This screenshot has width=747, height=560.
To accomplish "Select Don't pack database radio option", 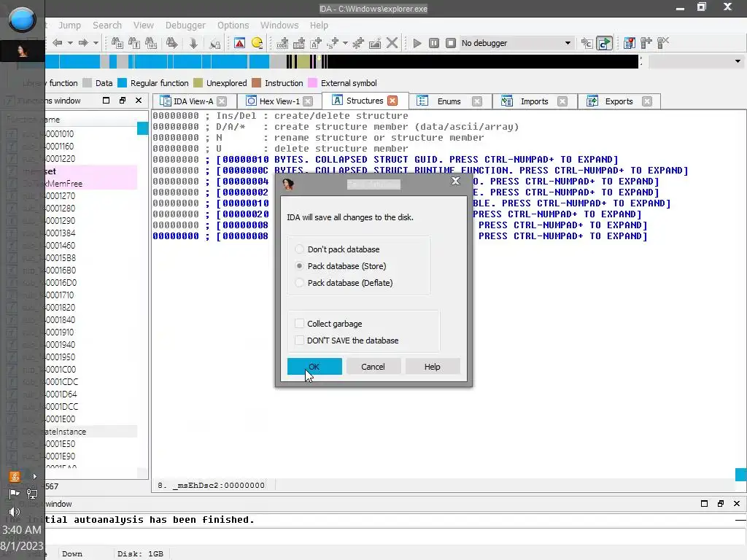I will [299, 249].
